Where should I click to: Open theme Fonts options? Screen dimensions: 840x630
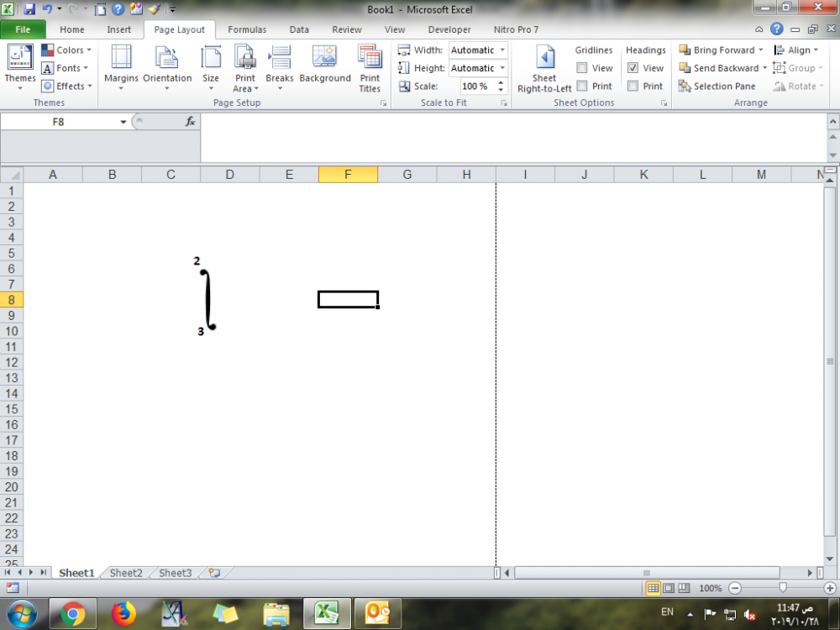click(65, 68)
